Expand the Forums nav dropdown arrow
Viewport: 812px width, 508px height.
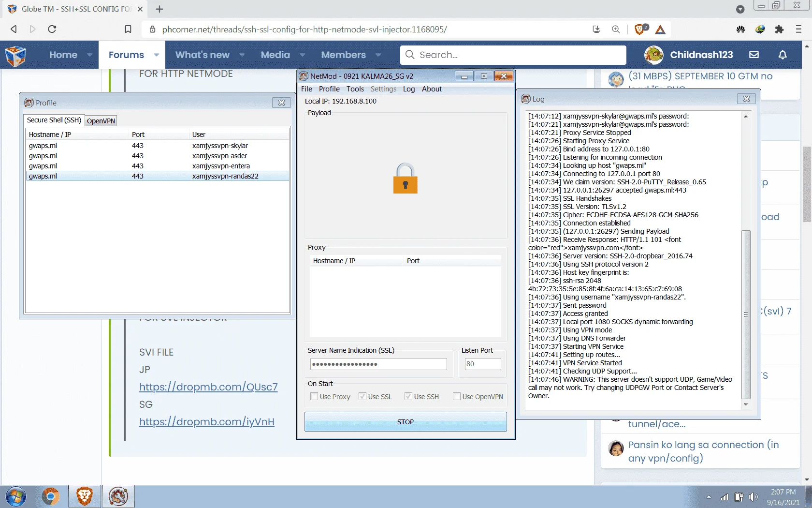157,55
